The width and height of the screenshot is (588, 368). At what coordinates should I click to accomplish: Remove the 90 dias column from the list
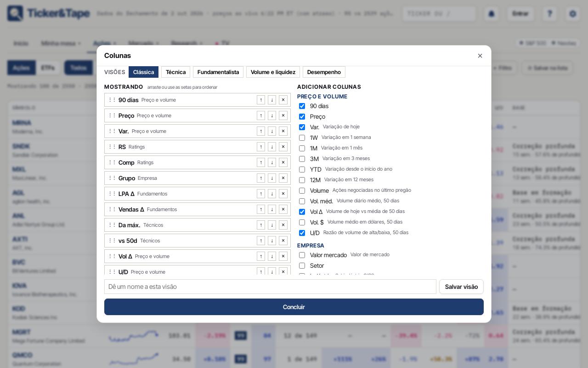(x=283, y=100)
